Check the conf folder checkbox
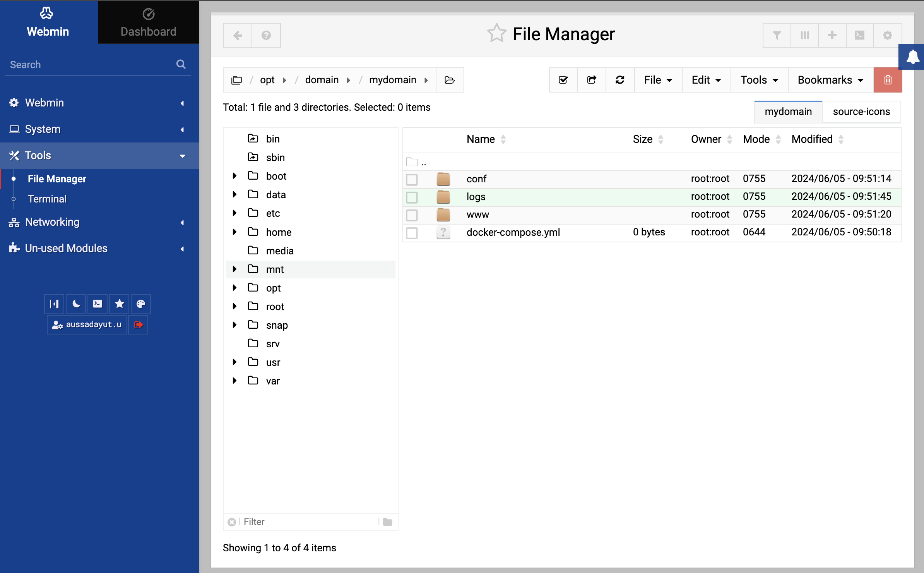Image resolution: width=924 pixels, height=573 pixels. coord(412,179)
